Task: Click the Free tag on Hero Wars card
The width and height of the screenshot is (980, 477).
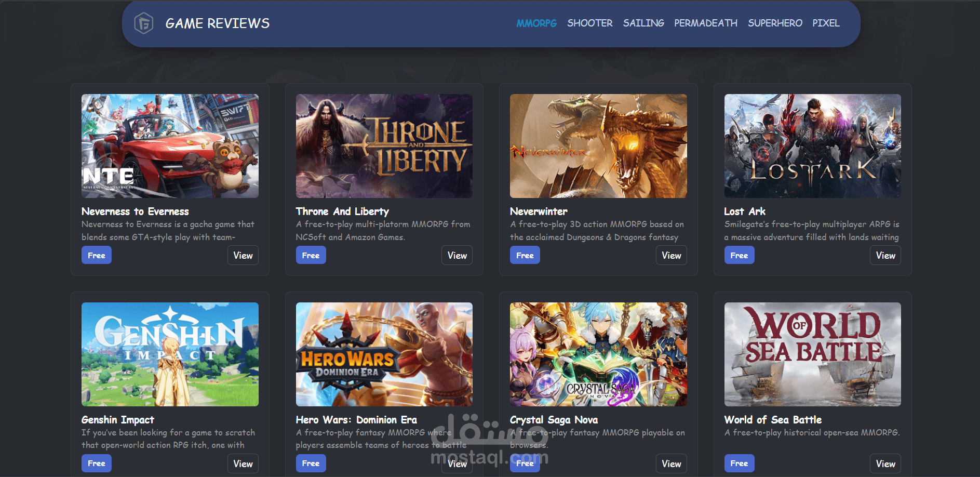Action: 311,463
